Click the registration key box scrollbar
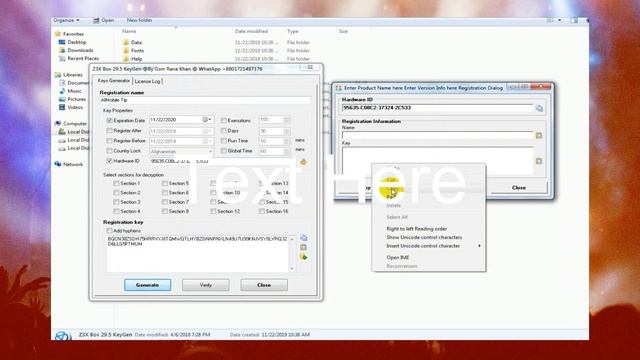Image resolution: width=640 pixels, height=360 pixels. (292, 254)
